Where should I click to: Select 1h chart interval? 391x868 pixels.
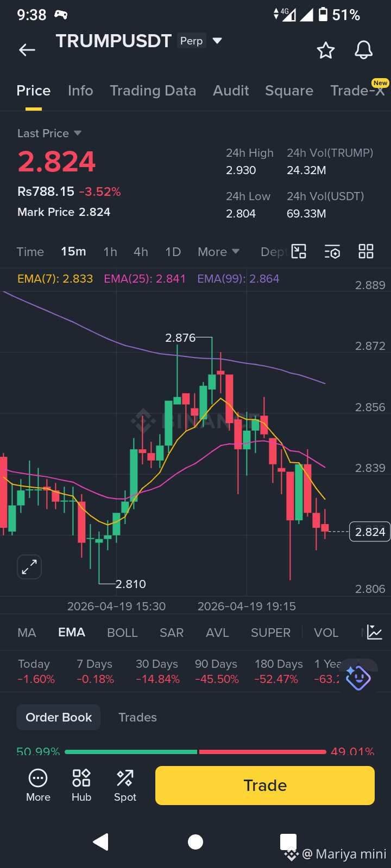pyautogui.click(x=110, y=252)
